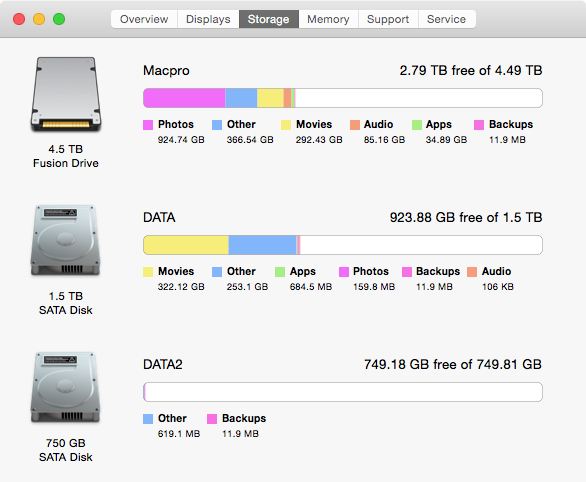Viewport: 586px width, 482px height.
Task: Click the Apps swatch in the DATA legend
Action: pyautogui.click(x=280, y=272)
